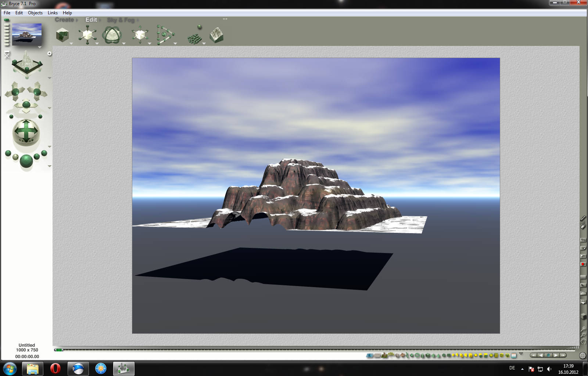Image resolution: width=588 pixels, height=376 pixels.
Task: Open the nano preview options arrow
Action: click(40, 47)
